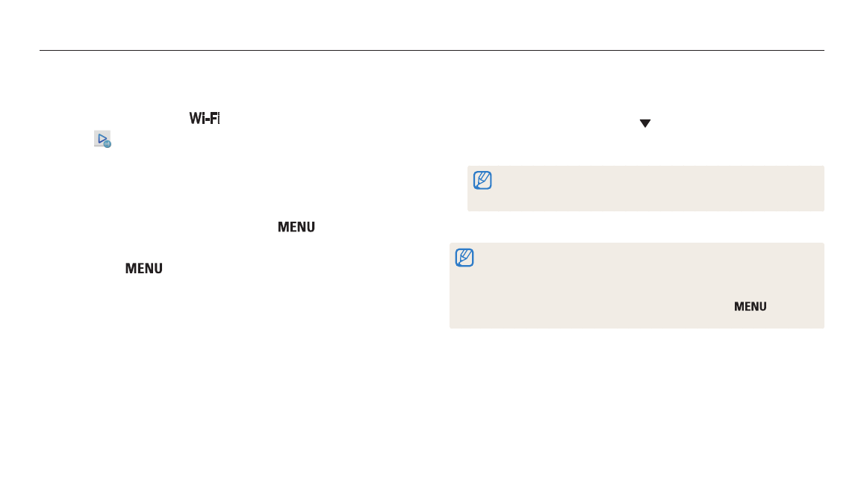Click the down-pointing triangle above the note boxes
This screenshot has width=864, height=504.
[645, 123]
